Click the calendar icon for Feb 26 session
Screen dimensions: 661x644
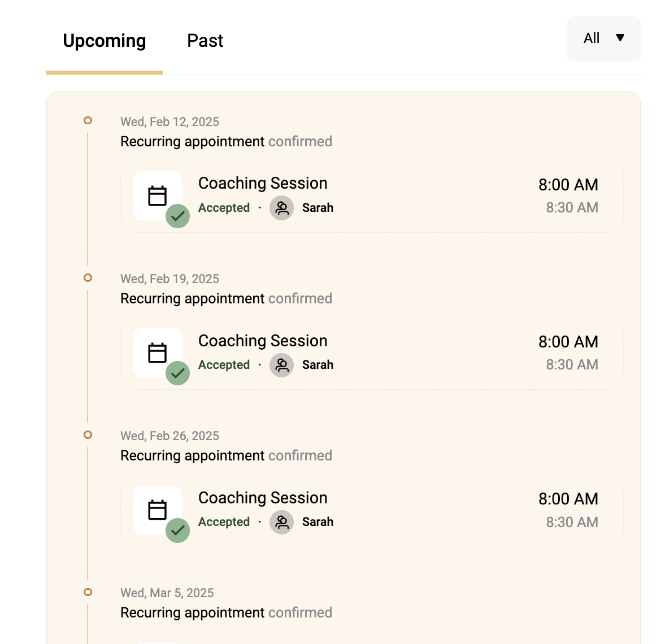[157, 510]
